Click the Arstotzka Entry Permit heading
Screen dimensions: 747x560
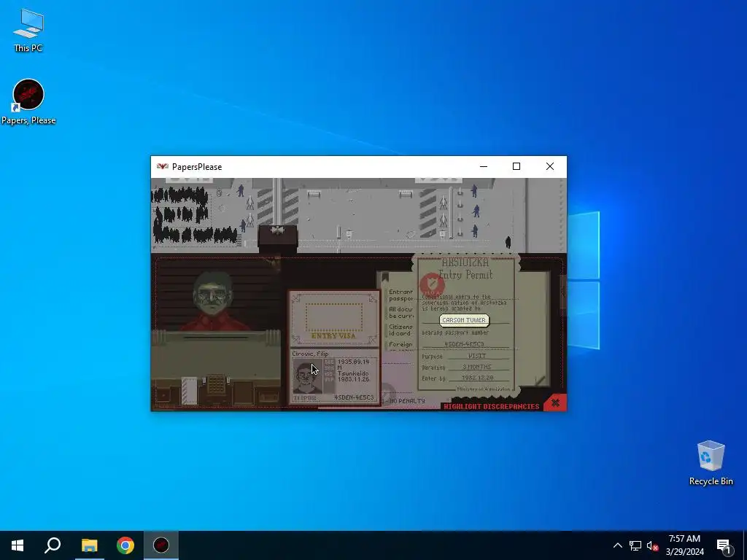click(465, 268)
